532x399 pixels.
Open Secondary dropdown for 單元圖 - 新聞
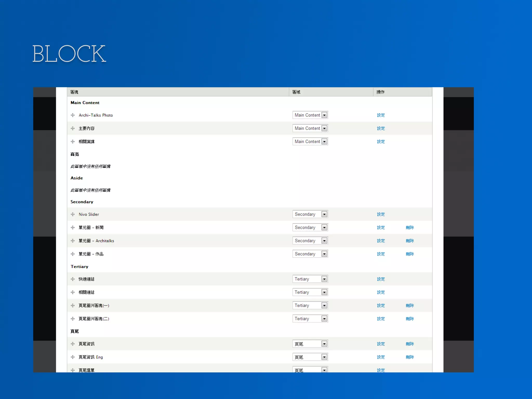pyautogui.click(x=310, y=228)
